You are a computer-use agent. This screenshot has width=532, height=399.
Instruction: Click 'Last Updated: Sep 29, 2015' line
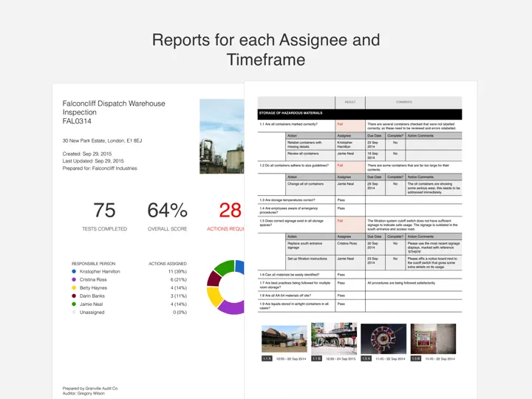(x=93, y=161)
